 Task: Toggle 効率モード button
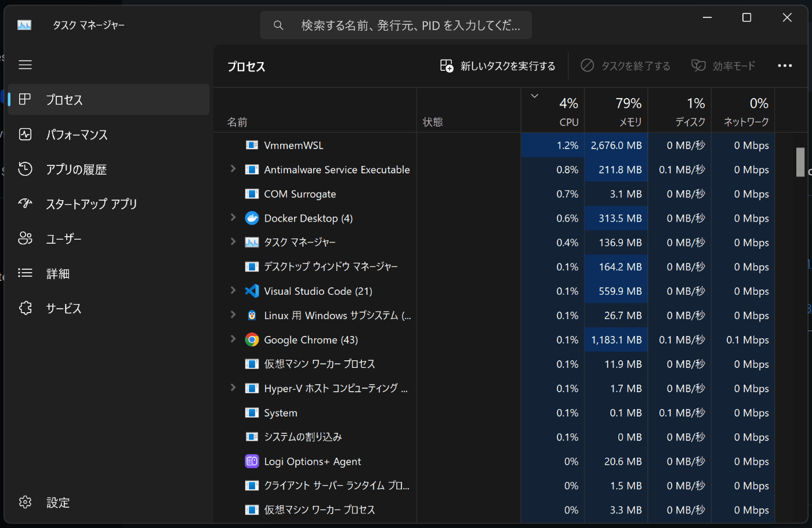click(x=723, y=66)
